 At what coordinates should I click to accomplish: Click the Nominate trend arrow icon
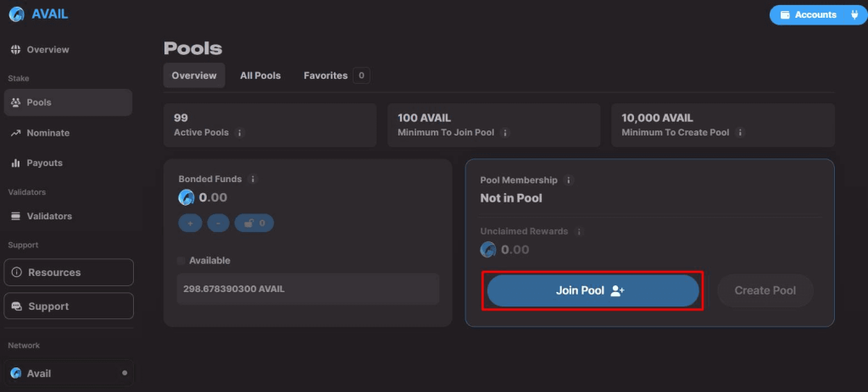[x=15, y=133]
